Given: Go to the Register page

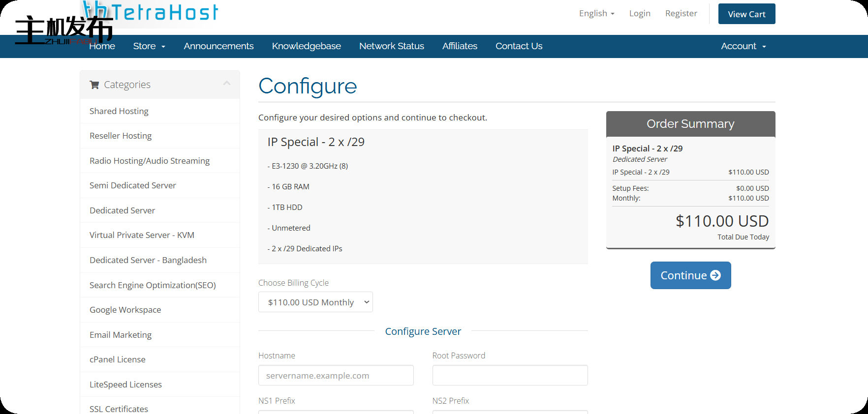Looking at the screenshot, I should pos(681,13).
